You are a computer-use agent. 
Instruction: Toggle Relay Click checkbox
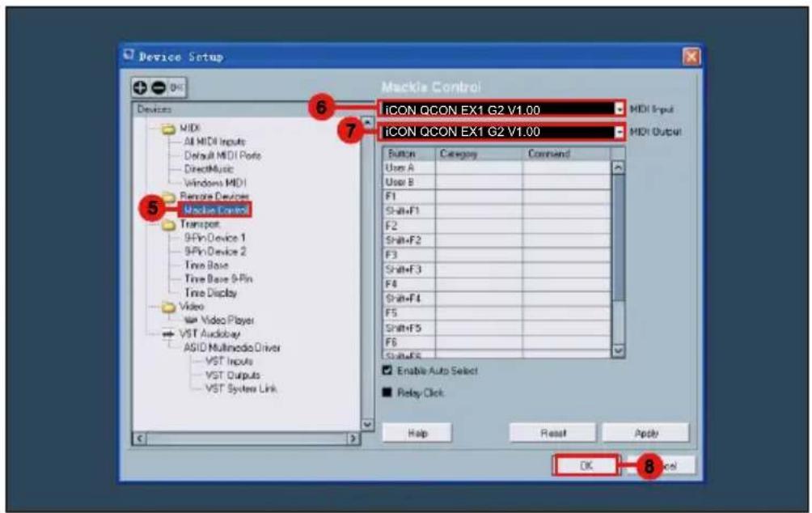tap(387, 392)
